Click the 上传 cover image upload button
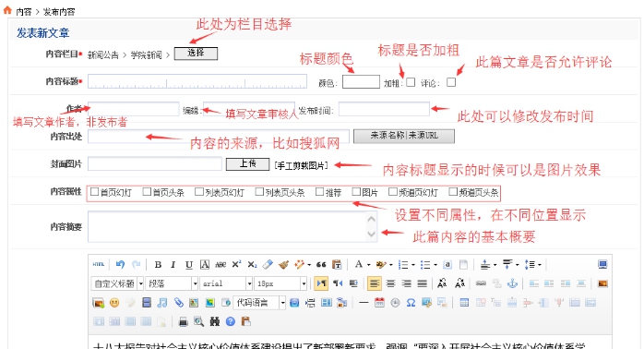Screen dimensions: 644x349 pyautogui.click(x=247, y=164)
